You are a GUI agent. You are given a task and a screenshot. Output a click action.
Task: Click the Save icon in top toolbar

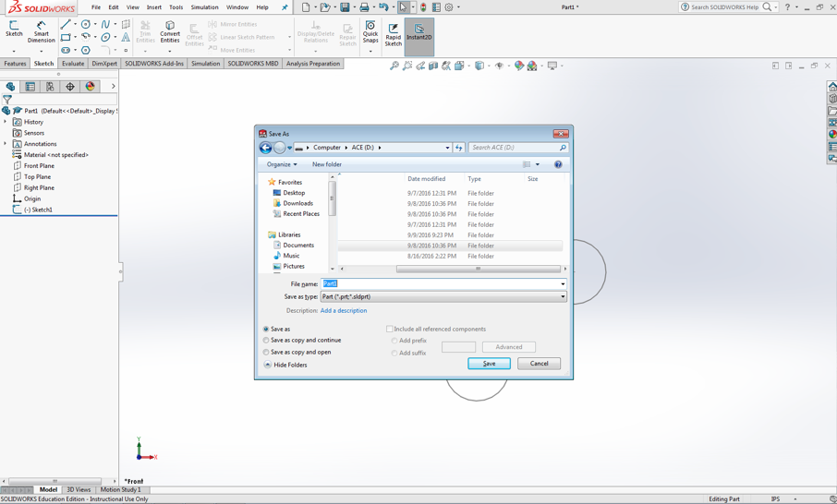(345, 7)
